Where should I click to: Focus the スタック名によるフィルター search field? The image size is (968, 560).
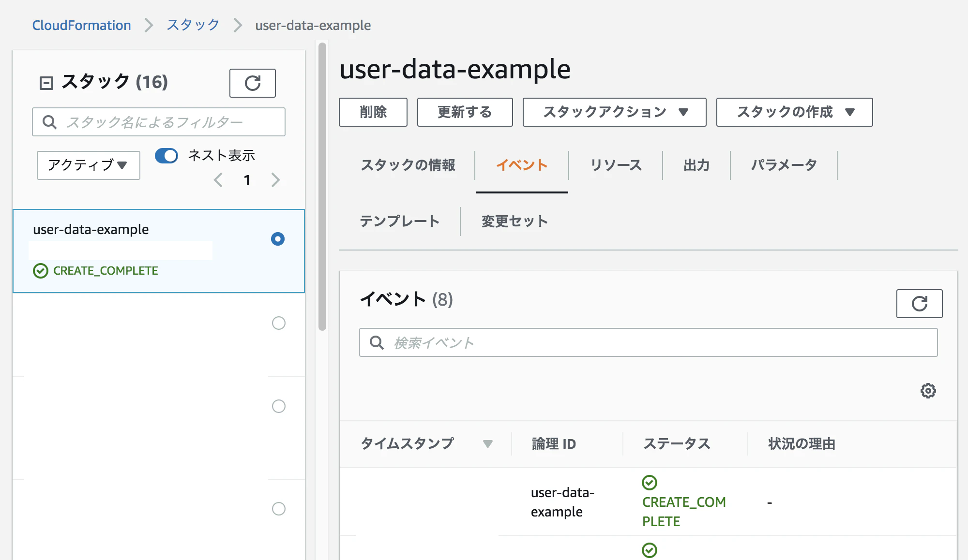point(159,122)
